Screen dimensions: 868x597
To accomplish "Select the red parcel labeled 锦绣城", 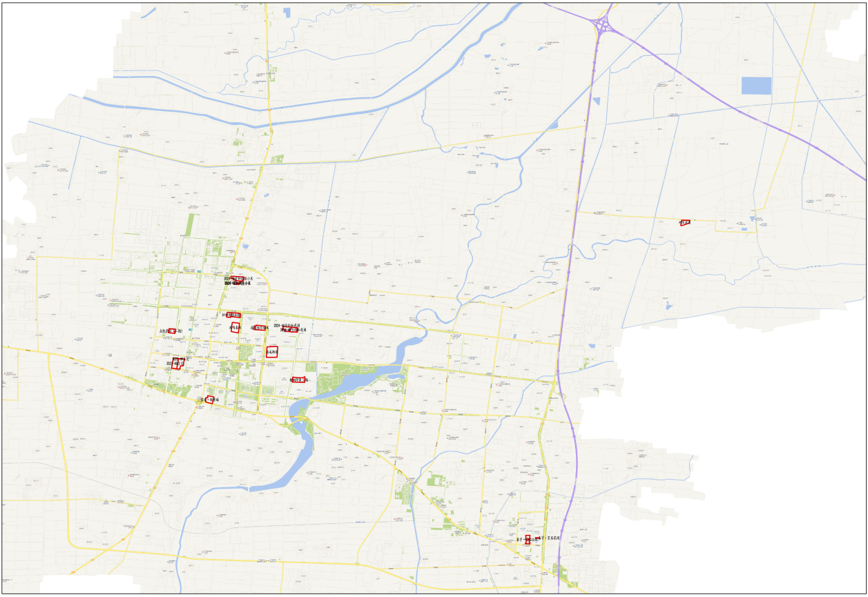I will pos(209,400).
